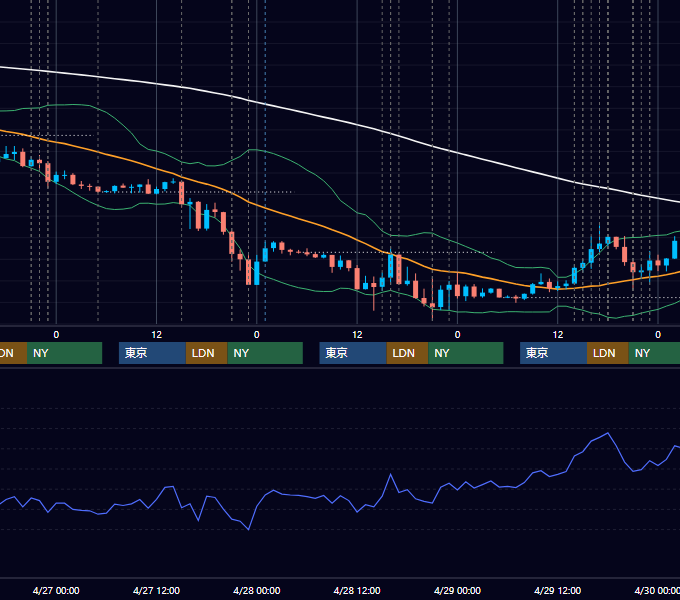Click the 4/28 12:00 time axis label
Image resolution: width=680 pixels, height=600 pixels.
[x=357, y=590]
